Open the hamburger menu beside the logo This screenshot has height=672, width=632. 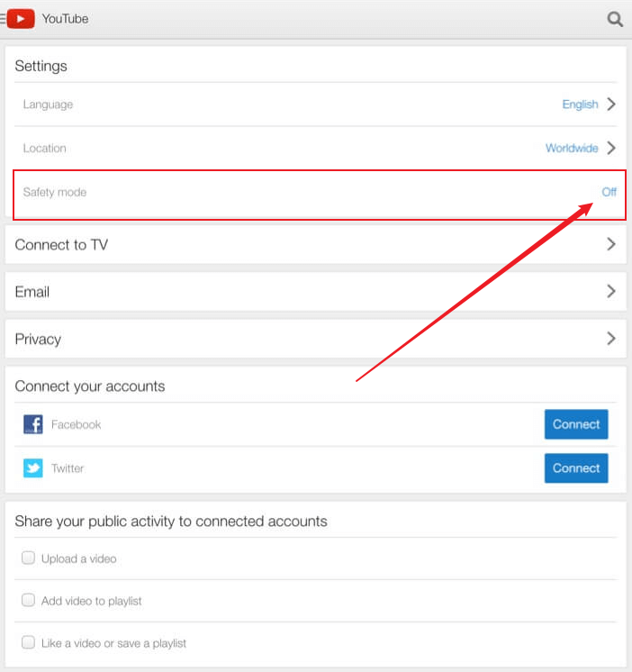click(x=4, y=19)
